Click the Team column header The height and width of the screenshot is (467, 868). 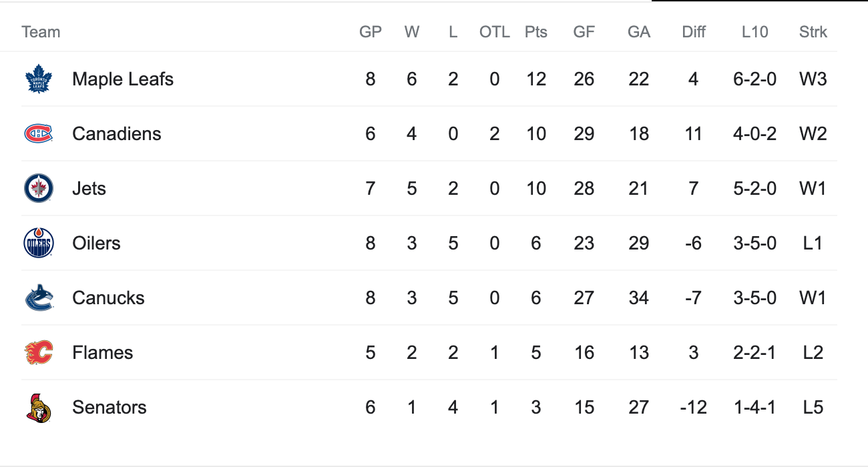coord(41,32)
